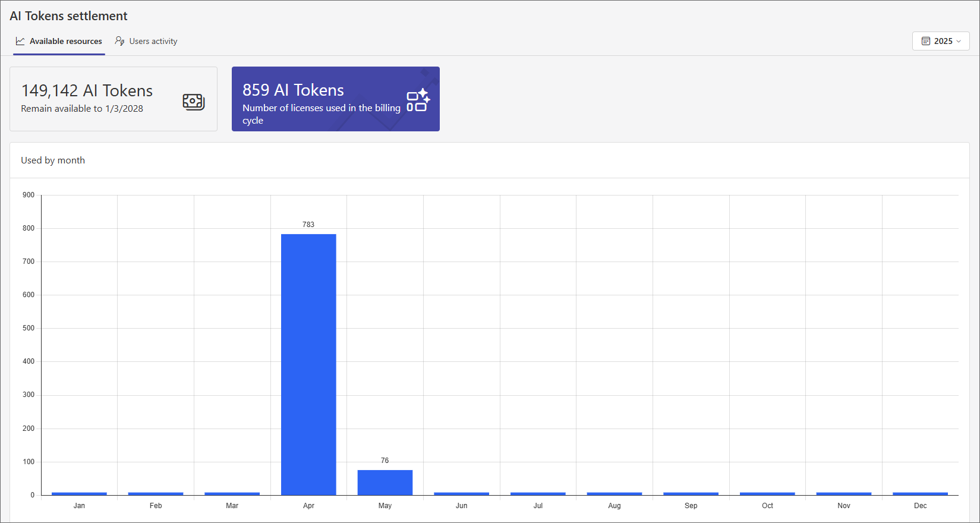Click the 200 y-axis label

pos(29,429)
